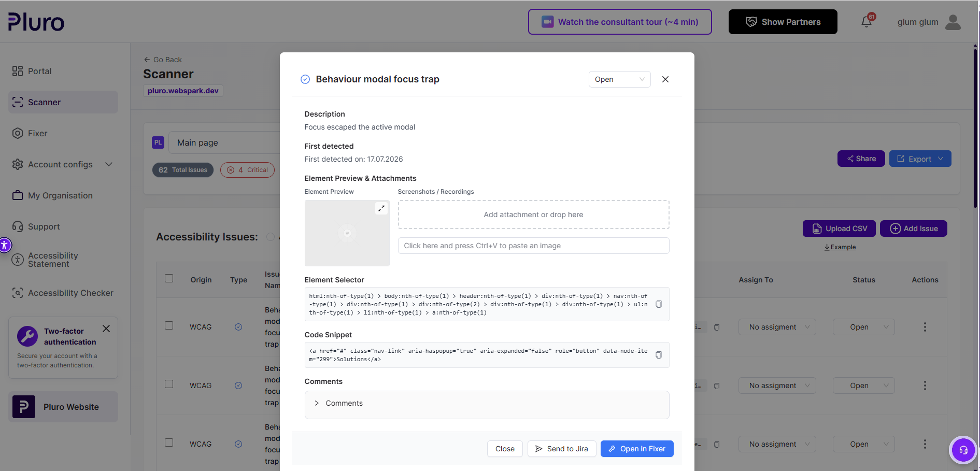
Task: Select the first WCAG issue checkbox
Action: (x=169, y=325)
